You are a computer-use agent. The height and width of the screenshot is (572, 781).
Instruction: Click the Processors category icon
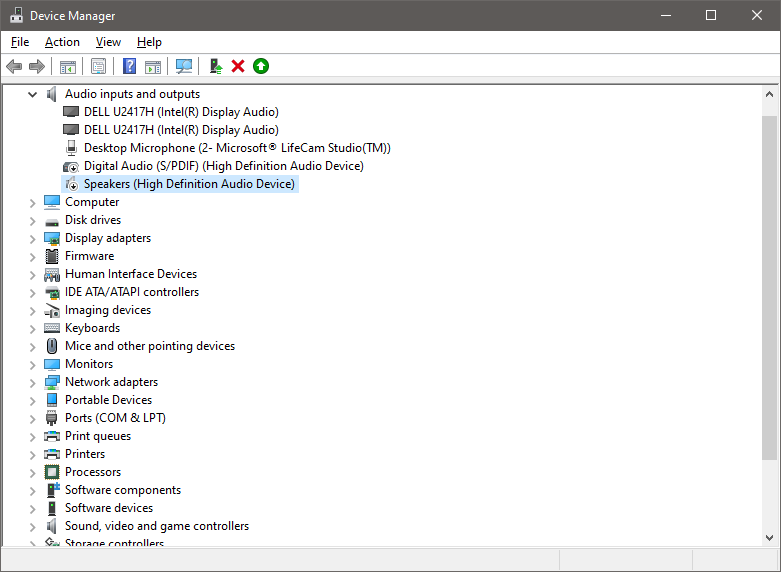pyautogui.click(x=52, y=472)
